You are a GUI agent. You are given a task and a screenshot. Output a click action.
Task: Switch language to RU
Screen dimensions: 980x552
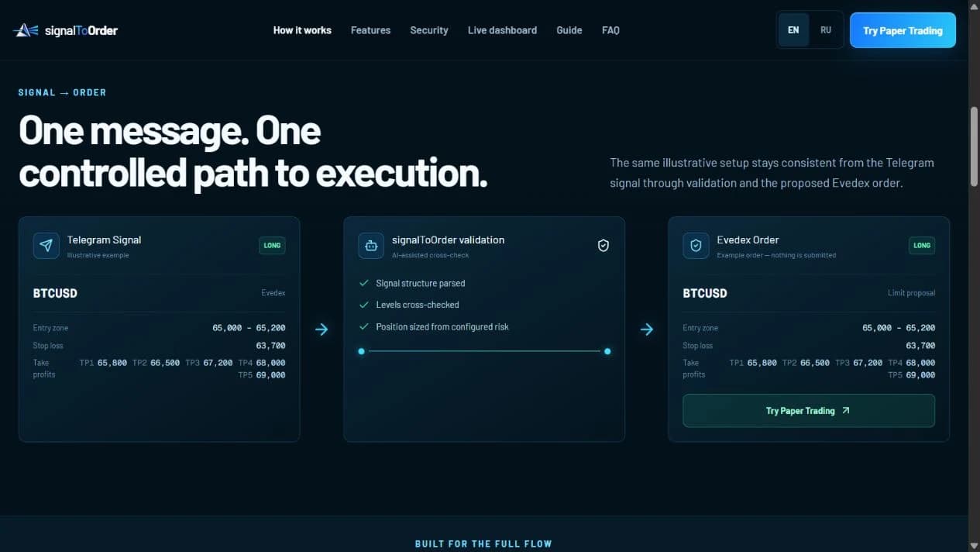(x=826, y=30)
